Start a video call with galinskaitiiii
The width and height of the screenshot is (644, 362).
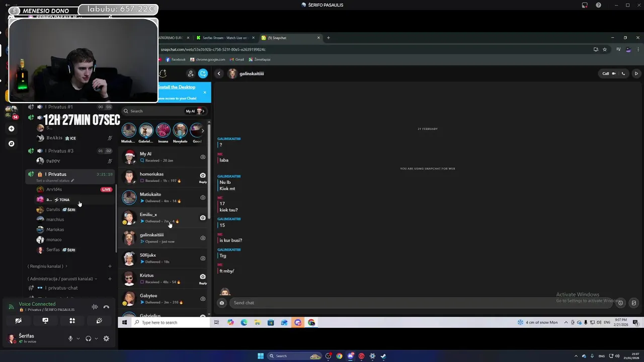[614, 73]
